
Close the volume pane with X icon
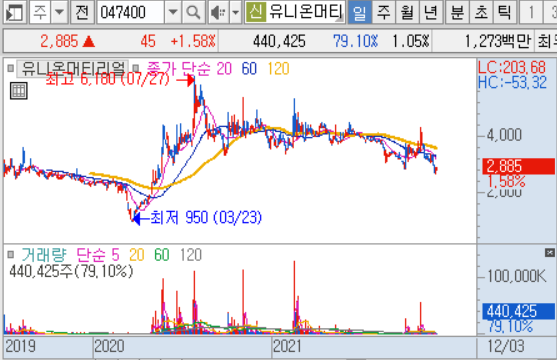point(550,253)
